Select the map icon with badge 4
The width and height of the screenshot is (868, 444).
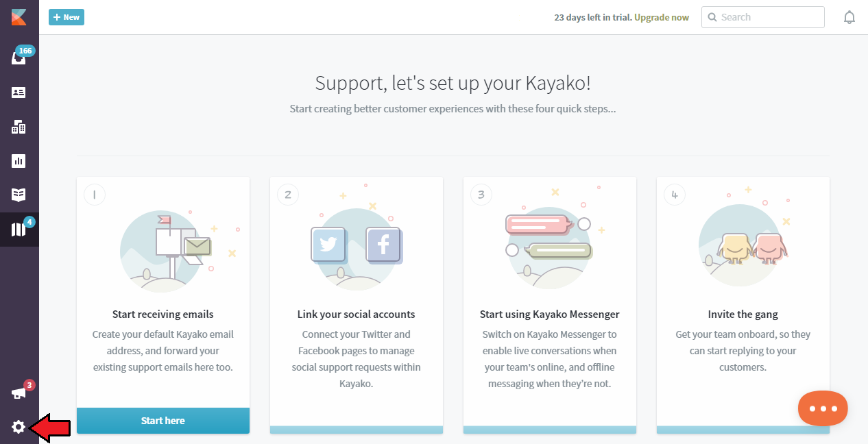tap(19, 230)
